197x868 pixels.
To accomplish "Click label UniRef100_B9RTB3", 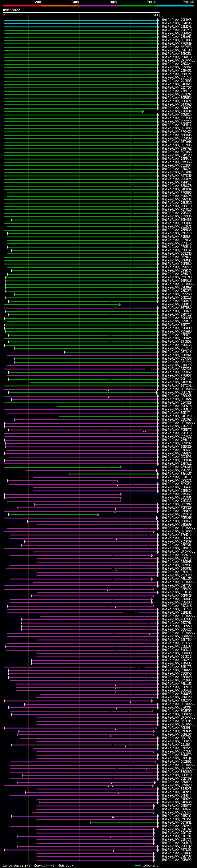I will click(176, 50).
